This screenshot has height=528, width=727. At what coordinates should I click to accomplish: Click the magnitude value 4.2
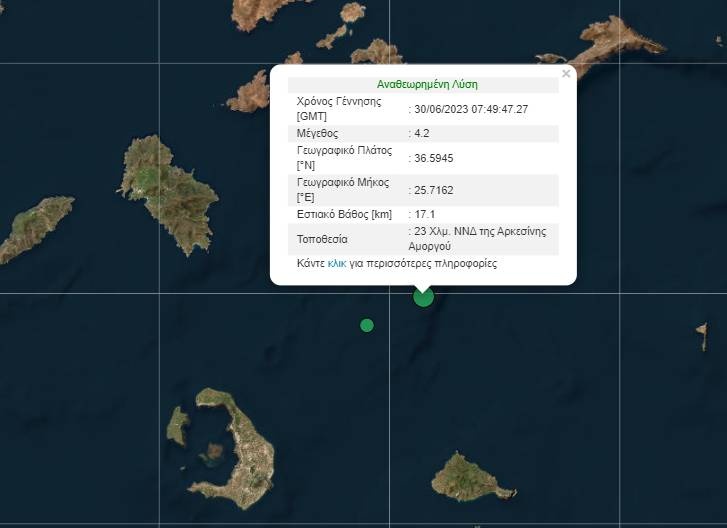pyautogui.click(x=425, y=133)
